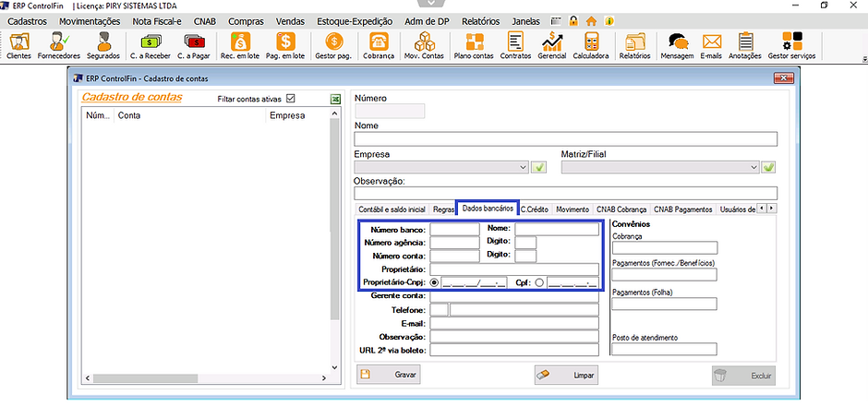
Task: Click green check next to Matriz/Filial dropdown
Action: point(768,167)
